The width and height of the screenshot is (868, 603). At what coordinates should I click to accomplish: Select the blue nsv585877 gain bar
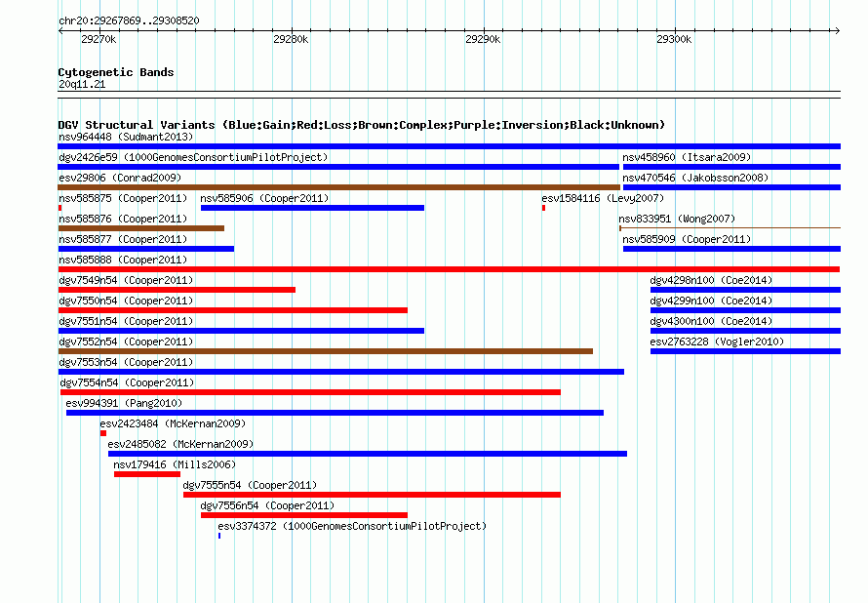(x=146, y=249)
